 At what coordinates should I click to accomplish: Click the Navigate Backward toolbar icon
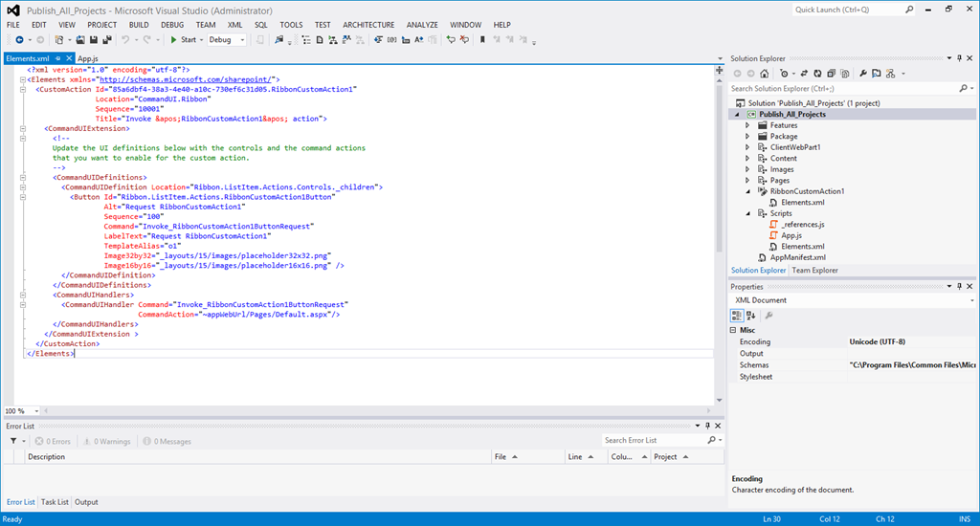click(x=19, y=40)
